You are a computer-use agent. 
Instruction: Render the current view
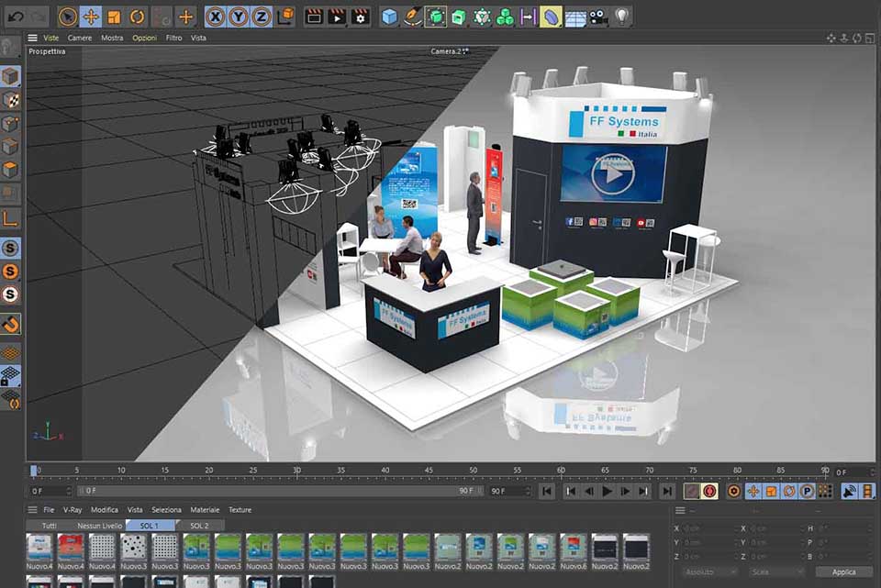pyautogui.click(x=314, y=17)
